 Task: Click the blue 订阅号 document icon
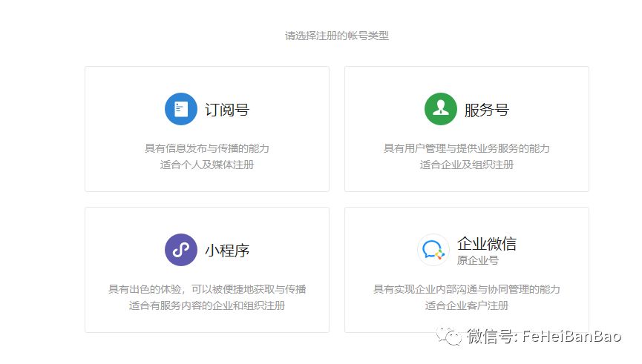[x=181, y=109]
